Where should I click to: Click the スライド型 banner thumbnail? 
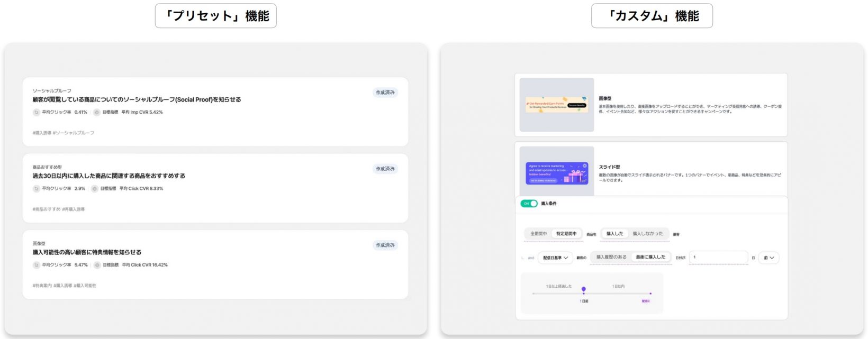click(x=557, y=171)
